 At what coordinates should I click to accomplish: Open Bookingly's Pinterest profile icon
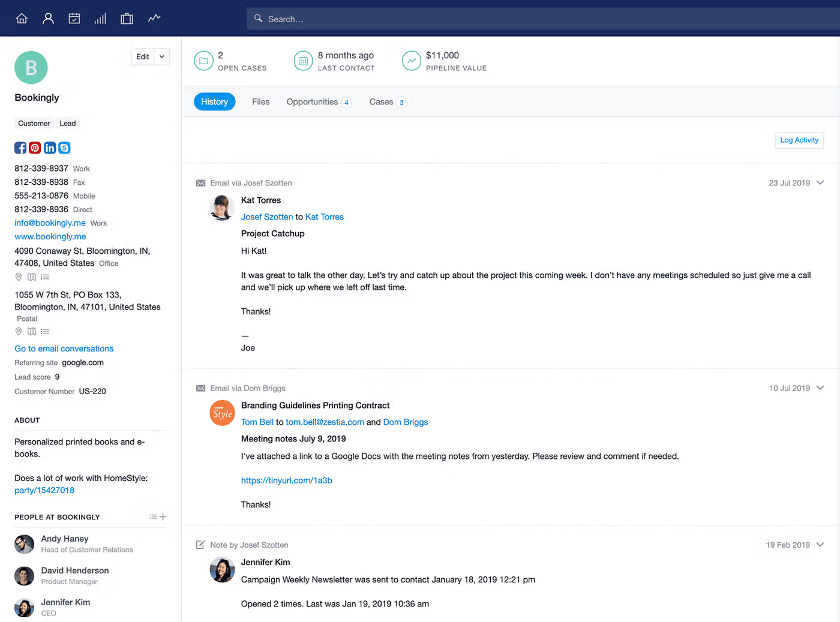pos(35,148)
